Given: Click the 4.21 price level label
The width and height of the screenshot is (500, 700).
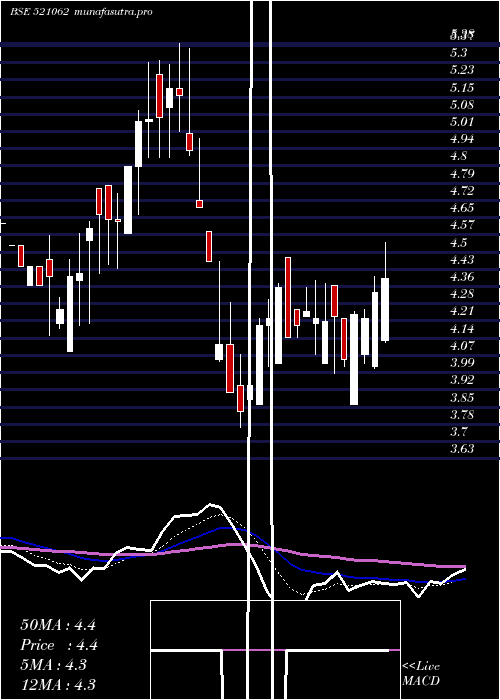Looking at the screenshot, I should [x=462, y=311].
